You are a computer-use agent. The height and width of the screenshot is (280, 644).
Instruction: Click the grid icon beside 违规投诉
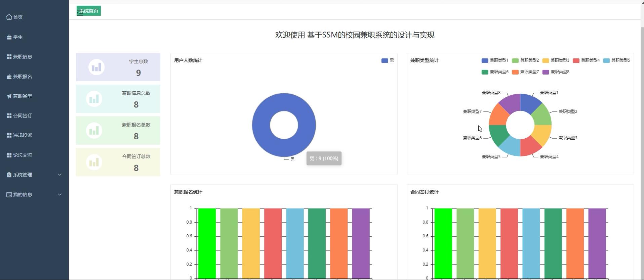coord(9,135)
